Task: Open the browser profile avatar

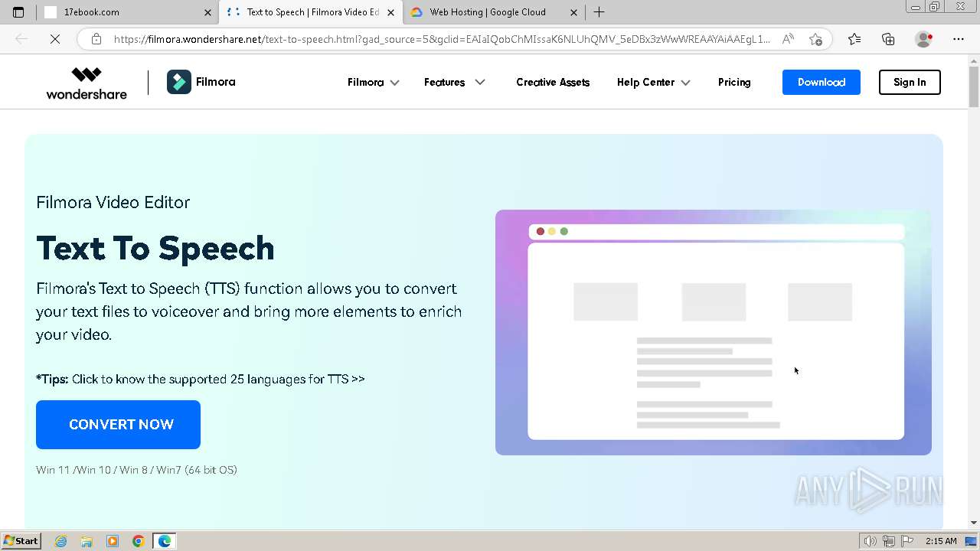Action: (x=923, y=39)
